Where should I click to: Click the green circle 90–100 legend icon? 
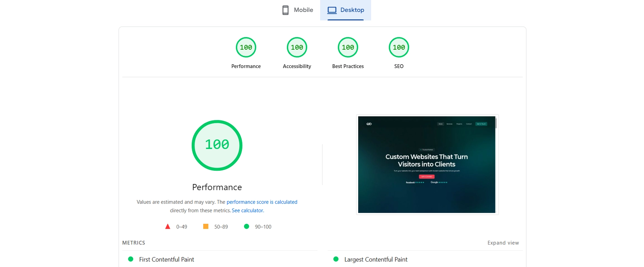[247, 227]
